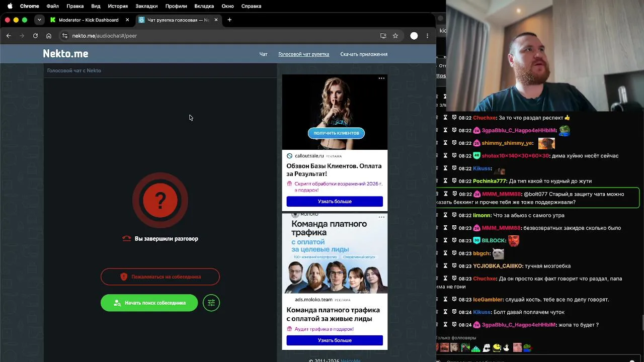Image resolution: width=644 pixels, height=362 pixels.
Task: Open the Chrome profile avatar
Action: point(414,36)
